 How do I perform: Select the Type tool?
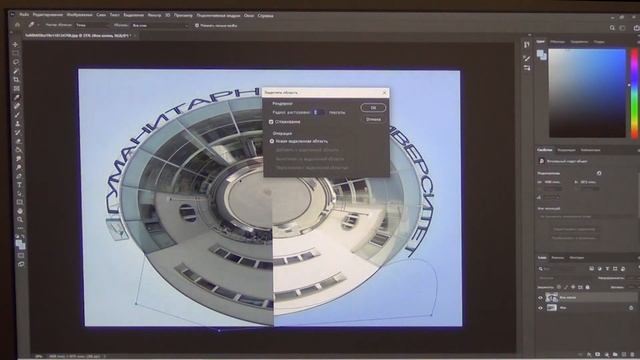(x=19, y=185)
